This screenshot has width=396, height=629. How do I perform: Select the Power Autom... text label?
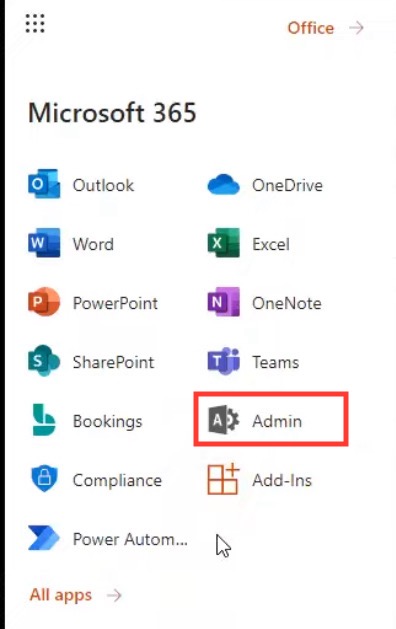pyautogui.click(x=130, y=539)
